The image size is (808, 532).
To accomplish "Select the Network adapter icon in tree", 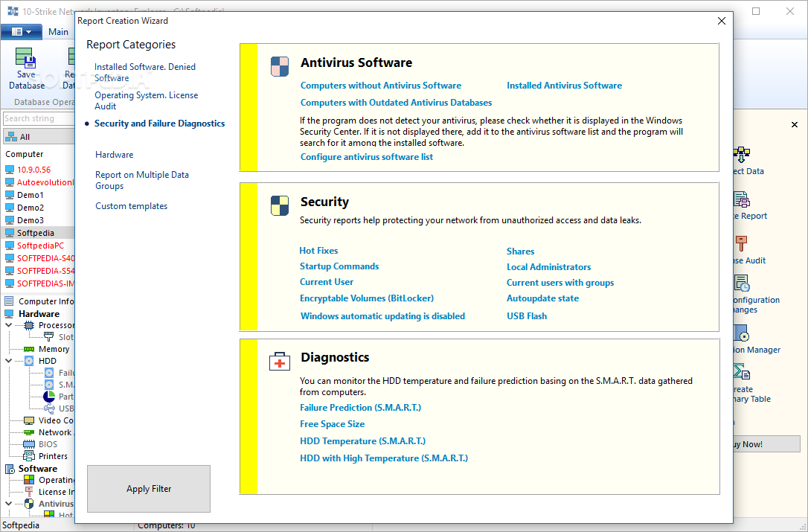I will [29, 432].
